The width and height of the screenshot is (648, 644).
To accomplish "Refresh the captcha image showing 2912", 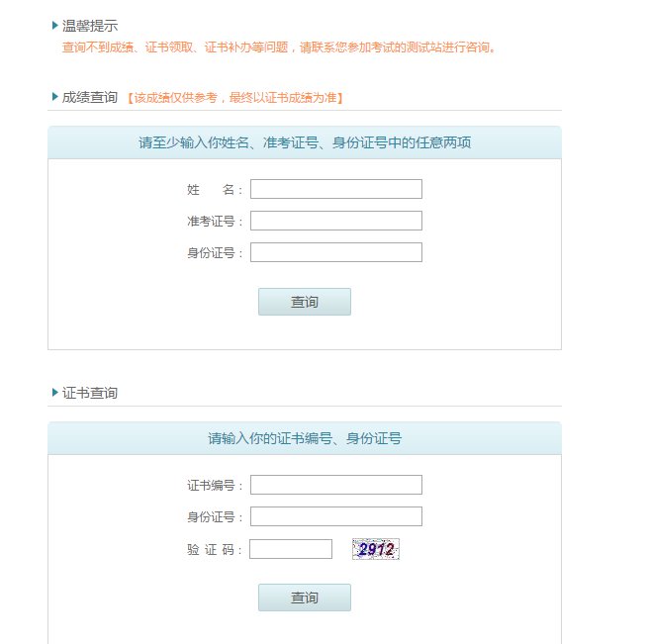I will coord(376,549).
